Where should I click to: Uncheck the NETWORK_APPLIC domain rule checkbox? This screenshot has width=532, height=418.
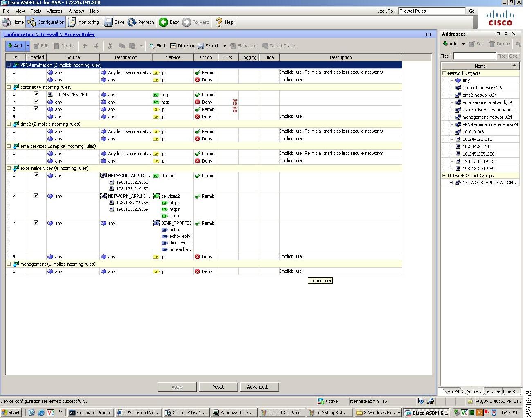(36, 175)
